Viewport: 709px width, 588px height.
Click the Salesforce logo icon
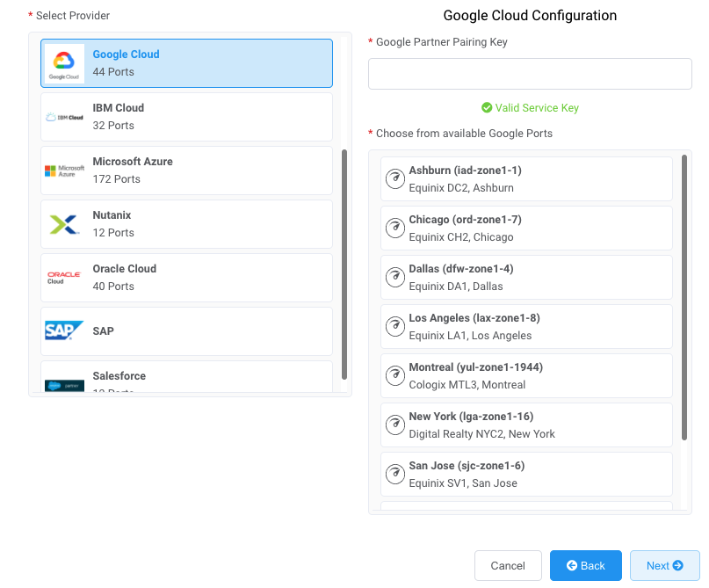coord(64,385)
